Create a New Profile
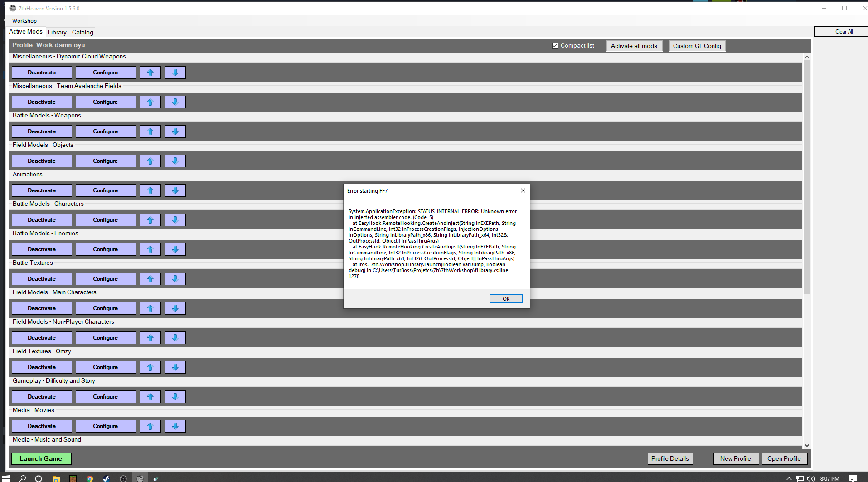 click(x=736, y=459)
